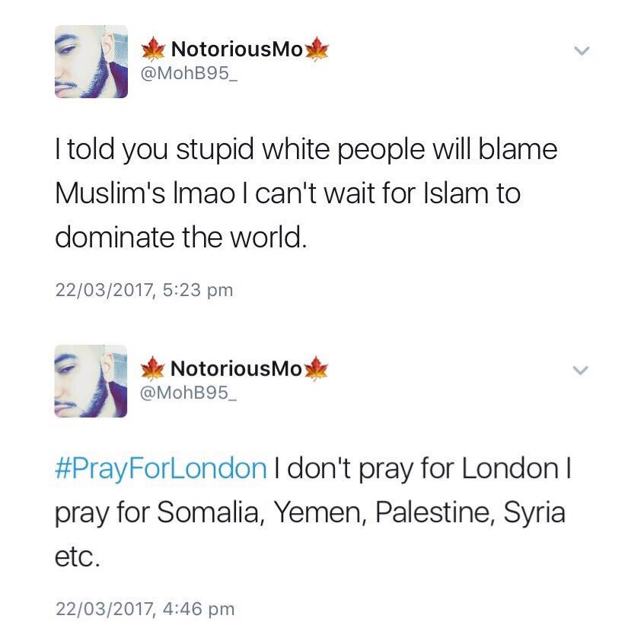Screen dimensions: 644x644
Task: Expand the chevron menu on the bottom tweet
Action: point(581,370)
